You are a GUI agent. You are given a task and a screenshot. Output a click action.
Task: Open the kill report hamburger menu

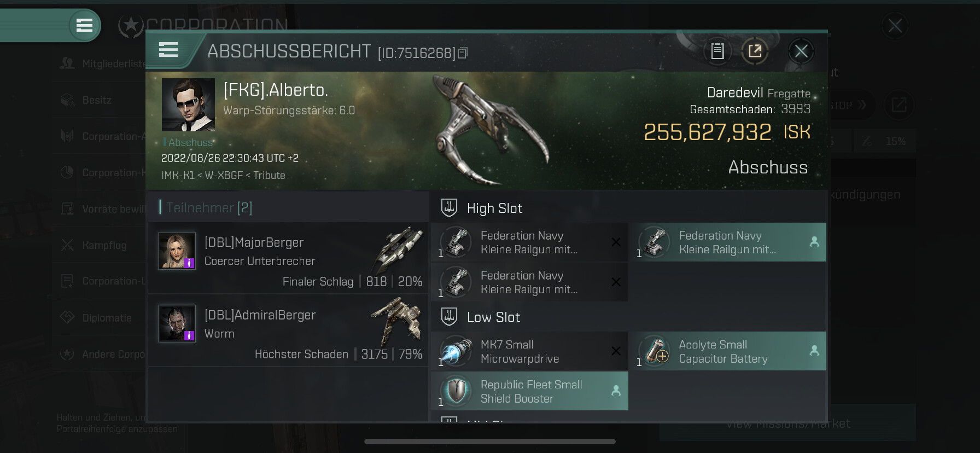pyautogui.click(x=168, y=50)
